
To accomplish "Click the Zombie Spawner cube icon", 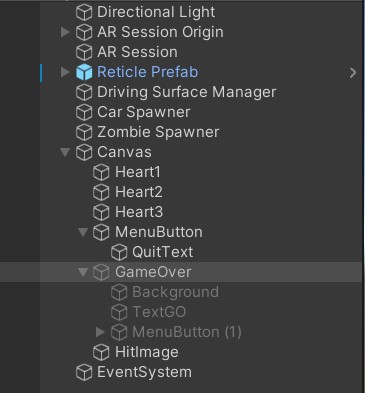I will [84, 132].
